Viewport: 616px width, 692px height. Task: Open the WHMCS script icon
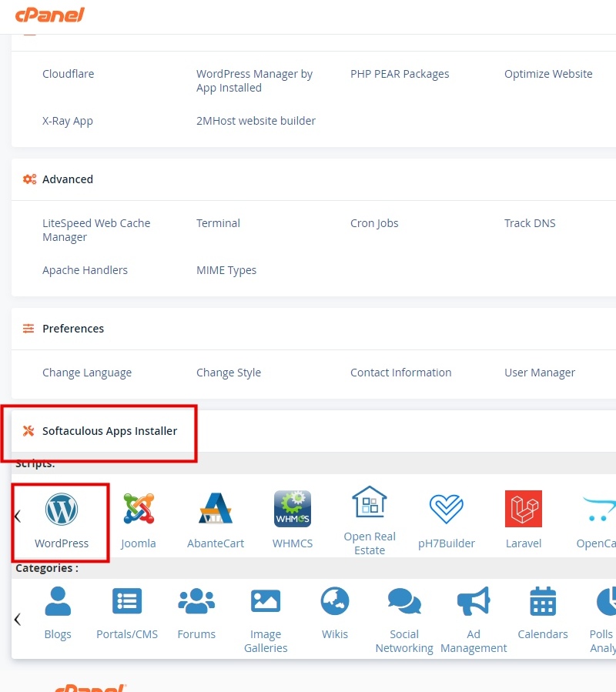[293, 510]
